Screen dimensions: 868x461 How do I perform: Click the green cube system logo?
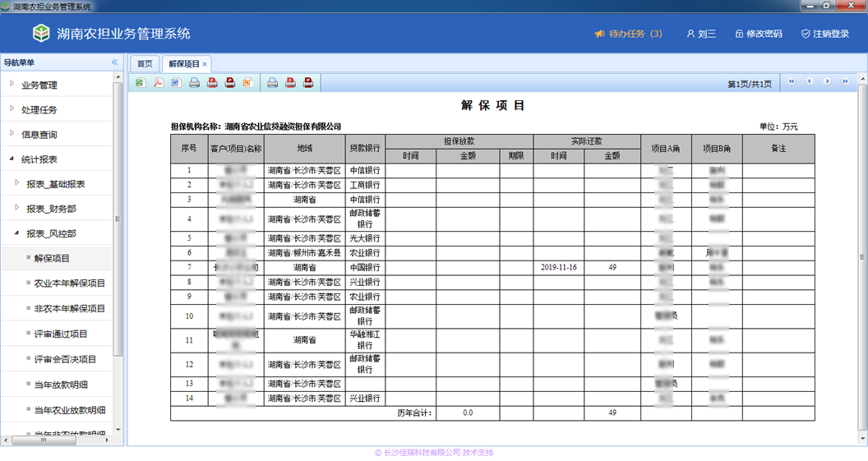[41, 33]
